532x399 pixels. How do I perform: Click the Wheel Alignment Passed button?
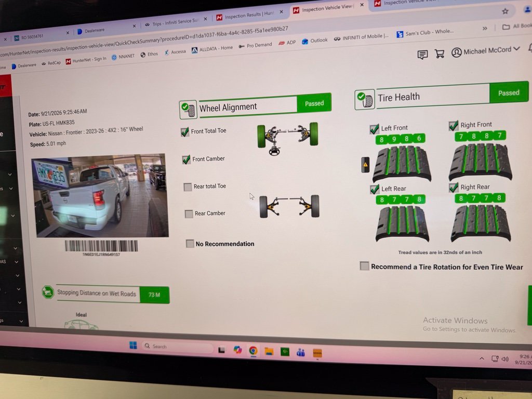point(314,103)
